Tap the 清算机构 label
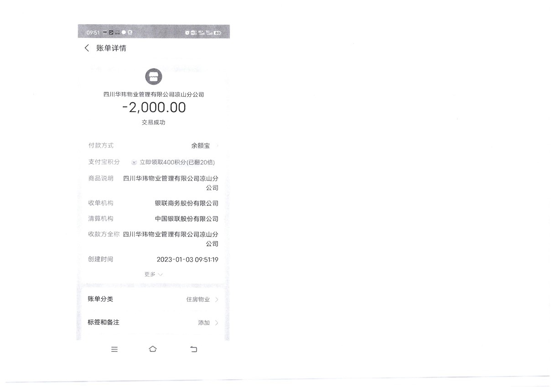 [x=101, y=218]
